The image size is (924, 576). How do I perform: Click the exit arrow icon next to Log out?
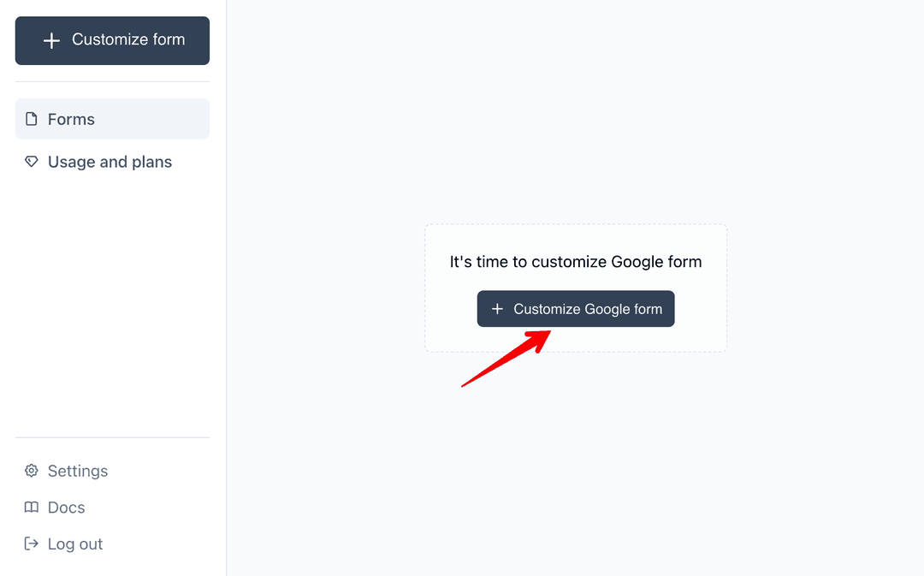pyautogui.click(x=32, y=543)
